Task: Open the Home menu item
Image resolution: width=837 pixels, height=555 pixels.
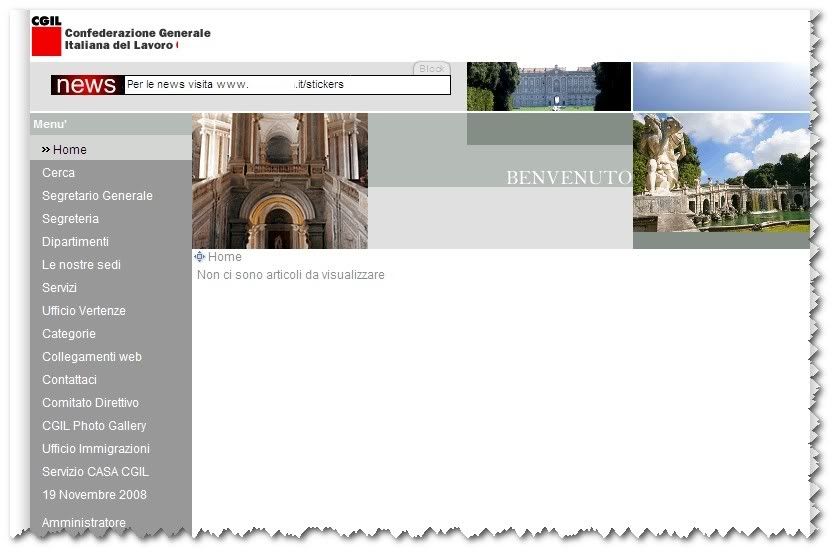Action: point(69,150)
